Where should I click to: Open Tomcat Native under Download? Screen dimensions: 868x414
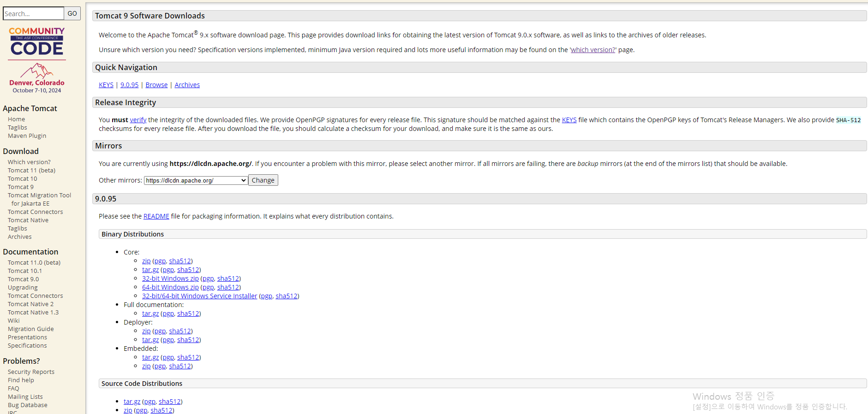[28, 220]
